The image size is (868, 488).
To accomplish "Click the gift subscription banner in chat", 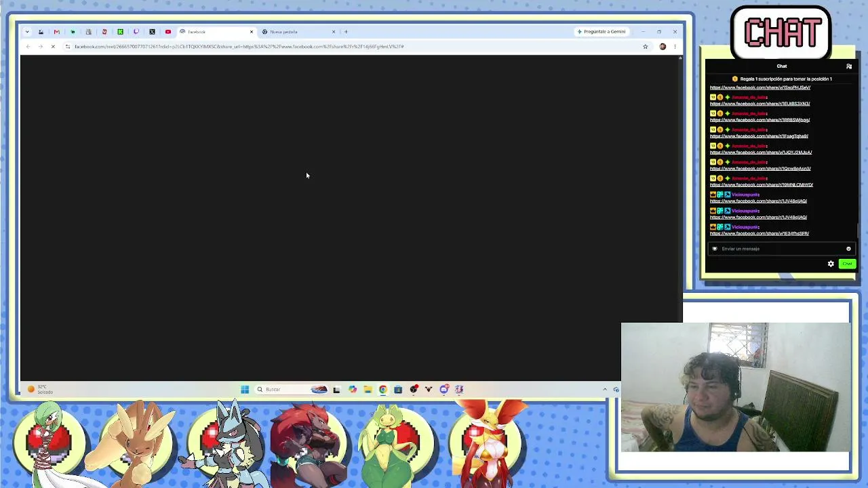I will (x=782, y=79).
